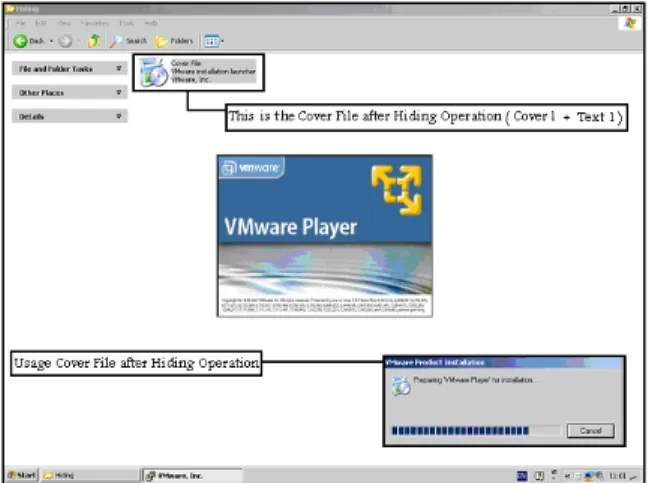Open the View menu

[x=64, y=23]
